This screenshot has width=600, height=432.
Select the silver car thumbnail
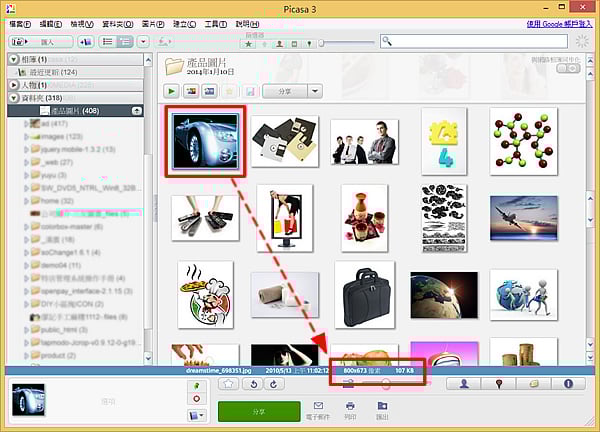click(205, 141)
